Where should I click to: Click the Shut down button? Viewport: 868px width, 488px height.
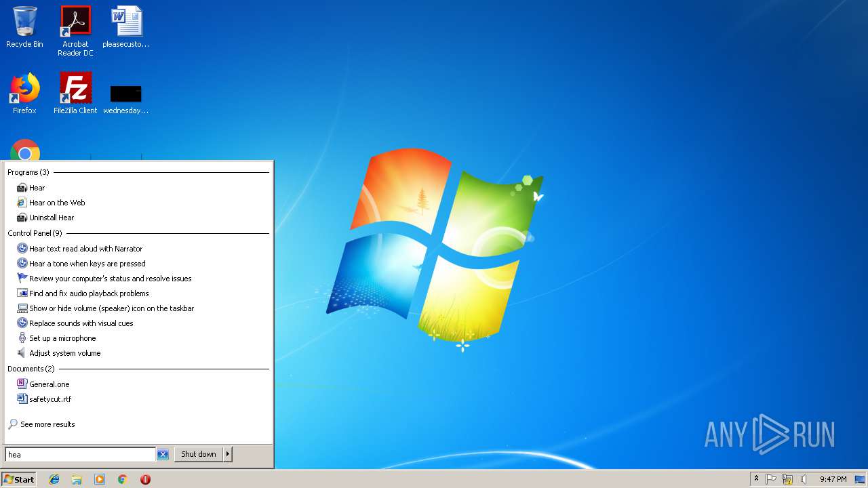pos(199,454)
